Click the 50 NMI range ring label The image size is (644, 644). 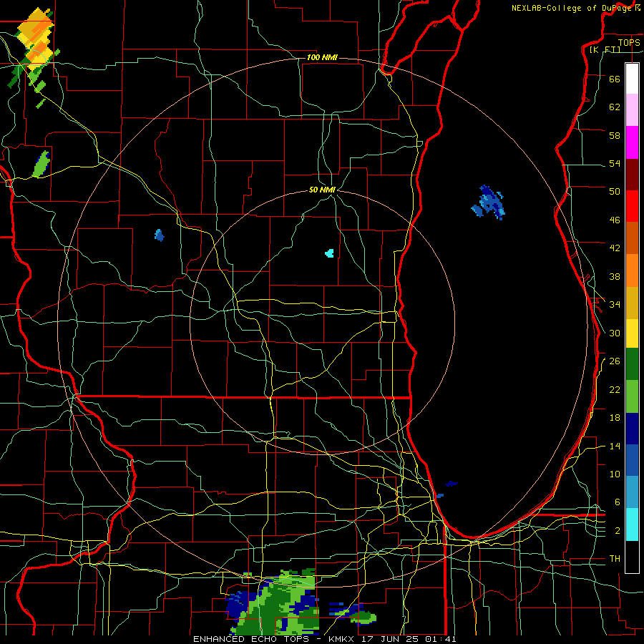point(322,190)
